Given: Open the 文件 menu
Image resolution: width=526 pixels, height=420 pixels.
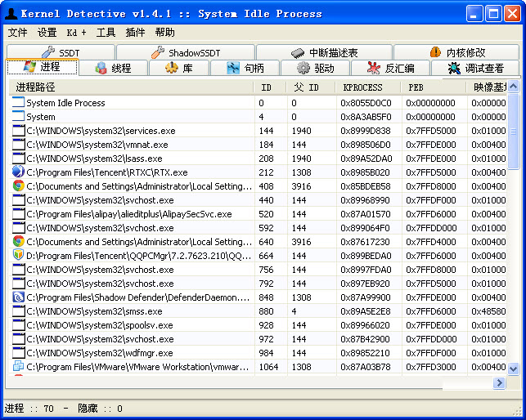Looking at the screenshot, I should (17, 33).
